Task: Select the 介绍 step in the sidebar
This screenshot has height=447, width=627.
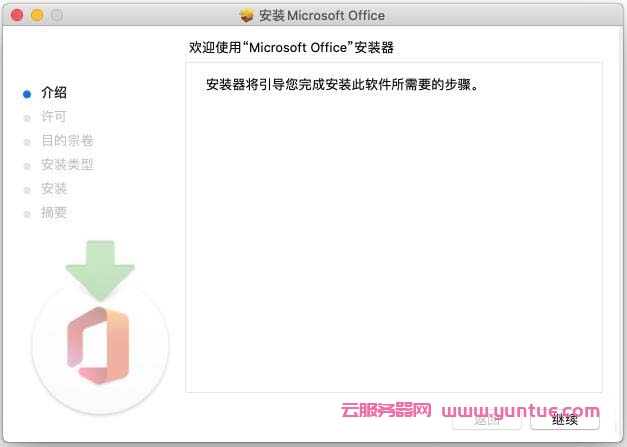Action: 54,93
